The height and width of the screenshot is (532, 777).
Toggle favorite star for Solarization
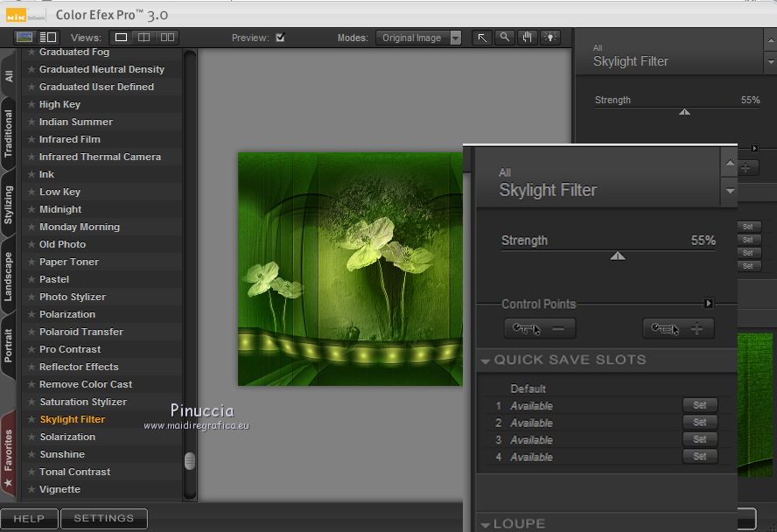[31, 437]
